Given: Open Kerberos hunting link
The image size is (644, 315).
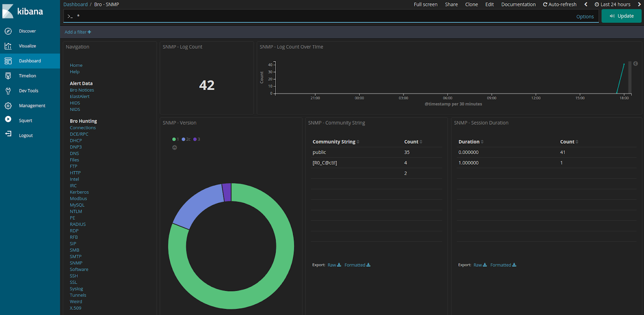Looking at the screenshot, I should pos(79,192).
